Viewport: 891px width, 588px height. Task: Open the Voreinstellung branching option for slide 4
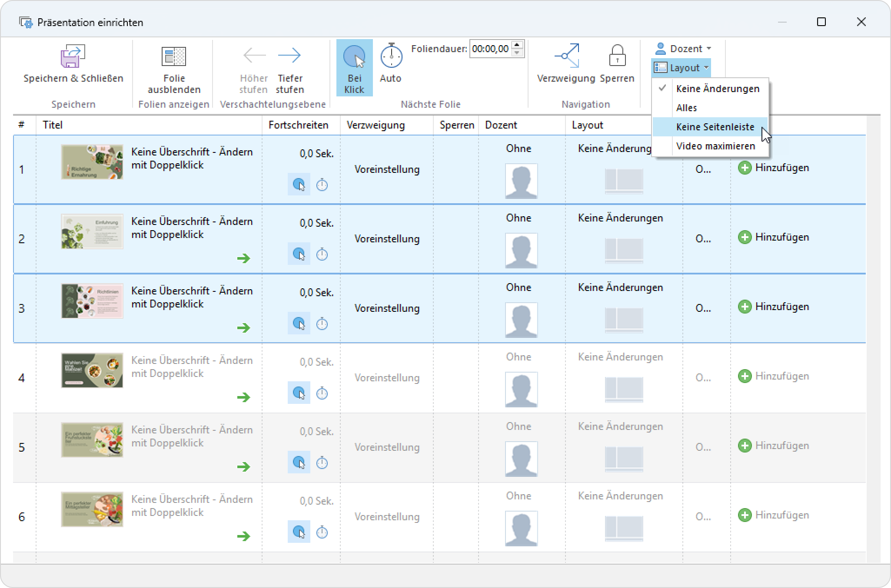(387, 378)
